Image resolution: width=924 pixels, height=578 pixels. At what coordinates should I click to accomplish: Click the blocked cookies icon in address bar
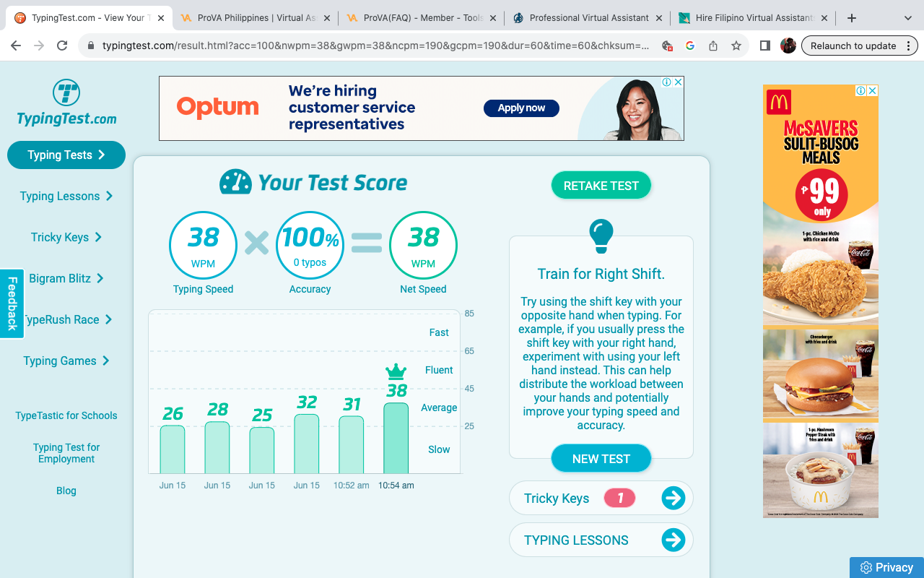pyautogui.click(x=667, y=46)
